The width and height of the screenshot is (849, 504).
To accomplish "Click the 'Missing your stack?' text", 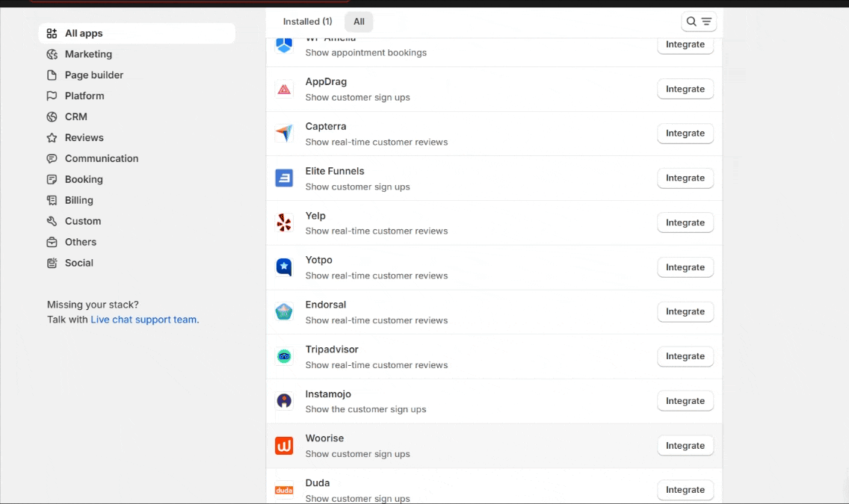I will tap(93, 305).
